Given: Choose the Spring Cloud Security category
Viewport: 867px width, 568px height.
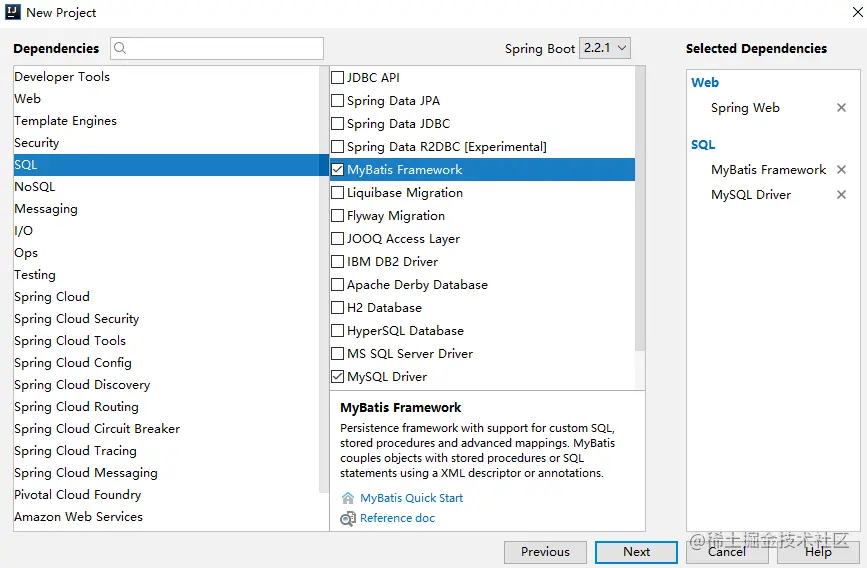Looking at the screenshot, I should 77,319.
